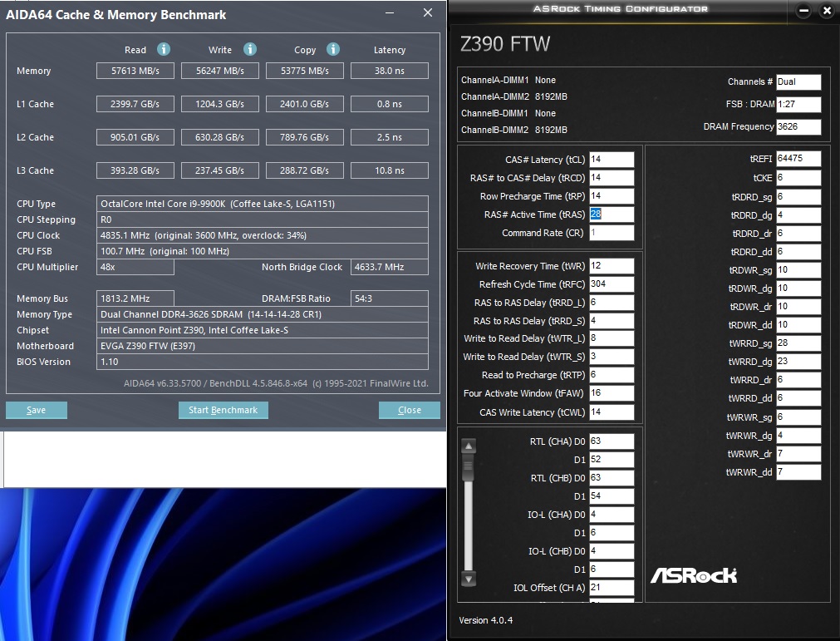Click the RAS# to CAS# Delay (tRCD) field
Screen dimensions: 840x641
pos(612,177)
